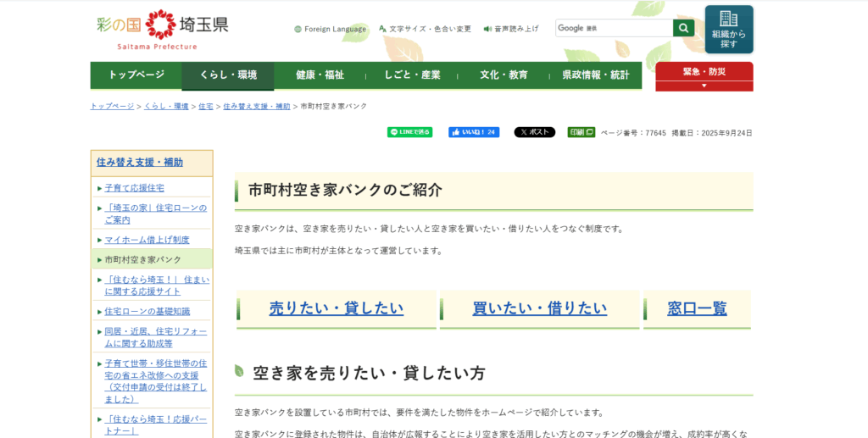Open 子育て応援住宅 in the sidebar

tap(134, 187)
